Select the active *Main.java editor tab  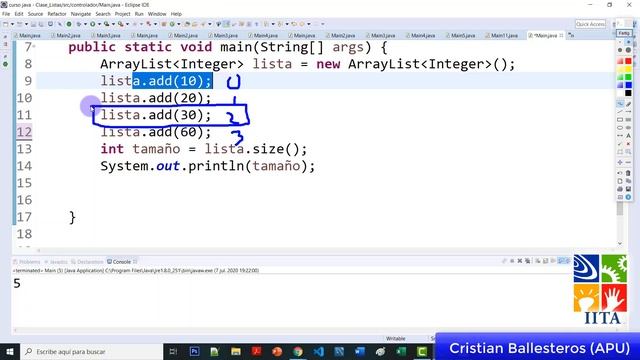pos(545,36)
